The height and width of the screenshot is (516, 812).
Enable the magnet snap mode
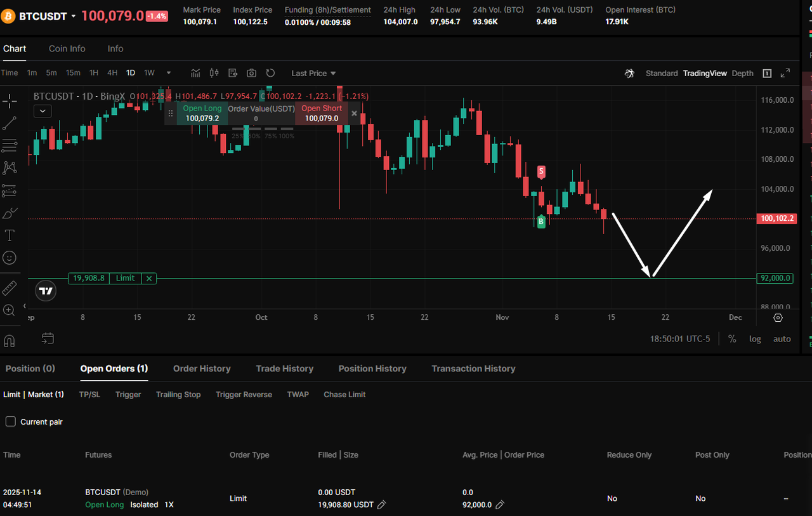10,341
